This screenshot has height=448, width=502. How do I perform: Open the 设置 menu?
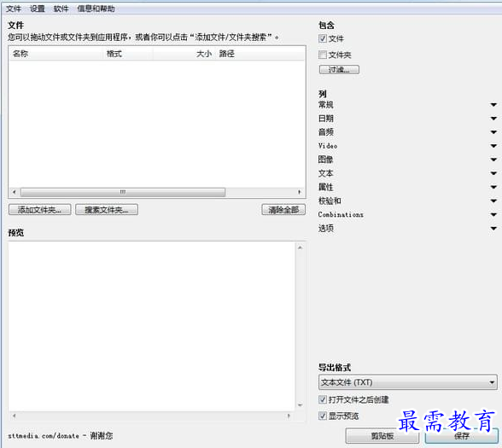[x=38, y=9]
